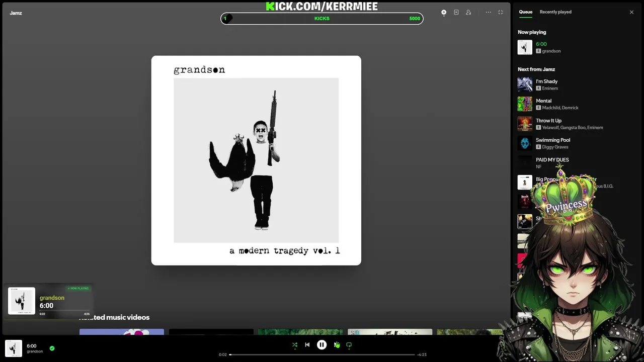This screenshot has width=644, height=362.
Task: Click the 0:02 elapsed time label
Action: pyautogui.click(x=223, y=354)
